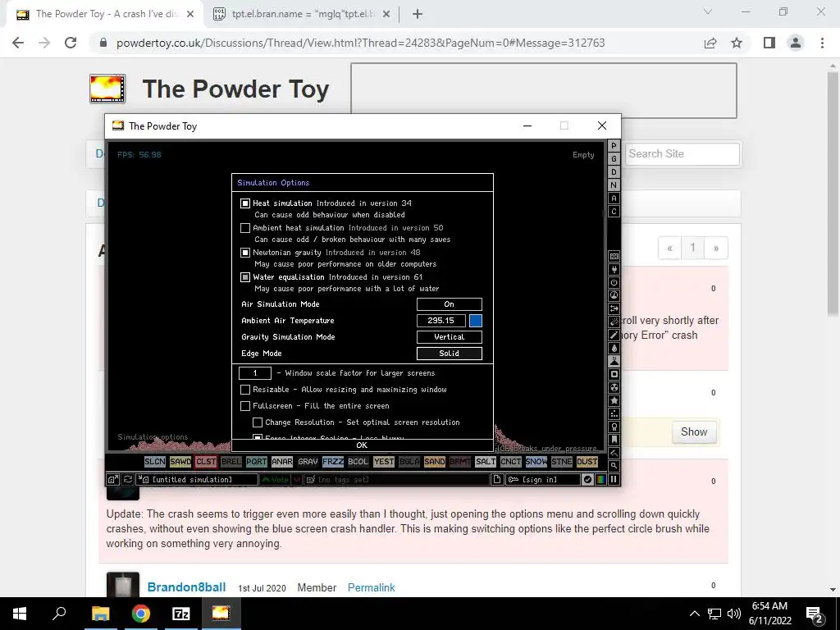Viewport: 840px width, 630px height.
Task: Toggle the Heat simulation checkbox
Action: pos(245,203)
